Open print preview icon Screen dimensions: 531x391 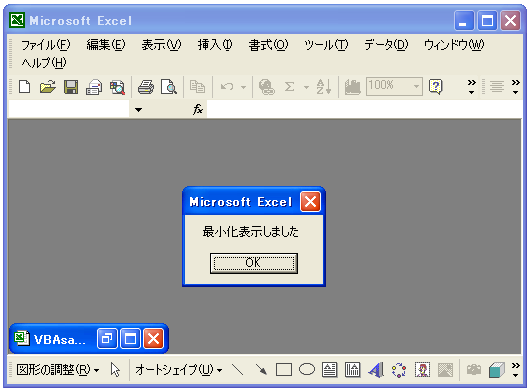(x=169, y=87)
